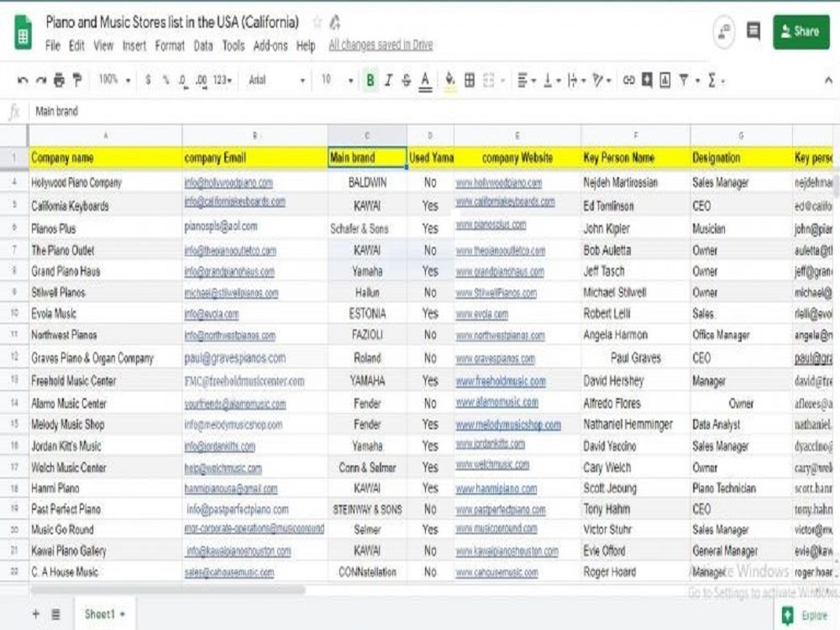Click the Explore button
The image size is (840, 630).
coord(806,616)
